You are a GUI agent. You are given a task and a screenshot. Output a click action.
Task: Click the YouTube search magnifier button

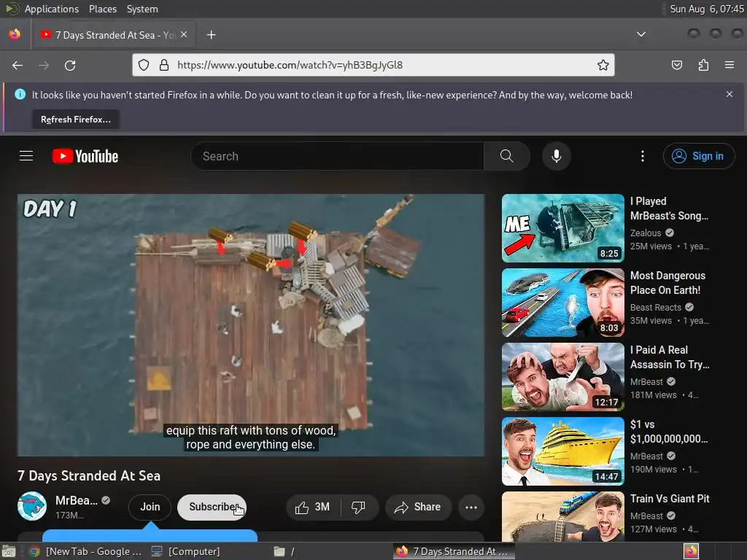[507, 156]
